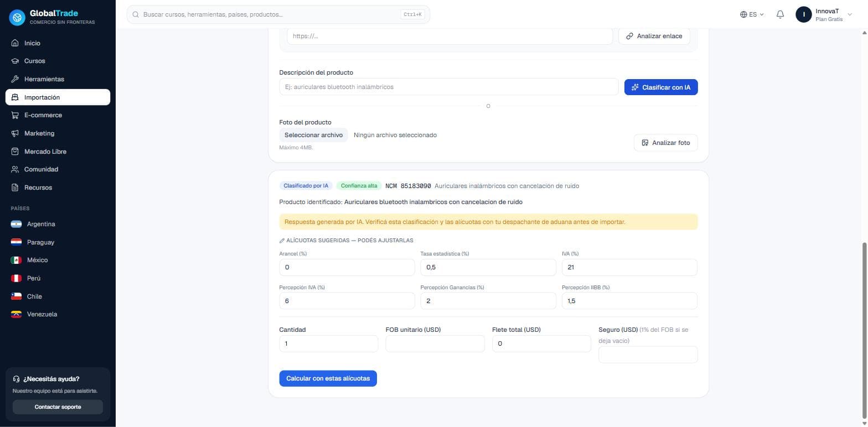
Task: Open the Importación section
Action: click(x=58, y=97)
